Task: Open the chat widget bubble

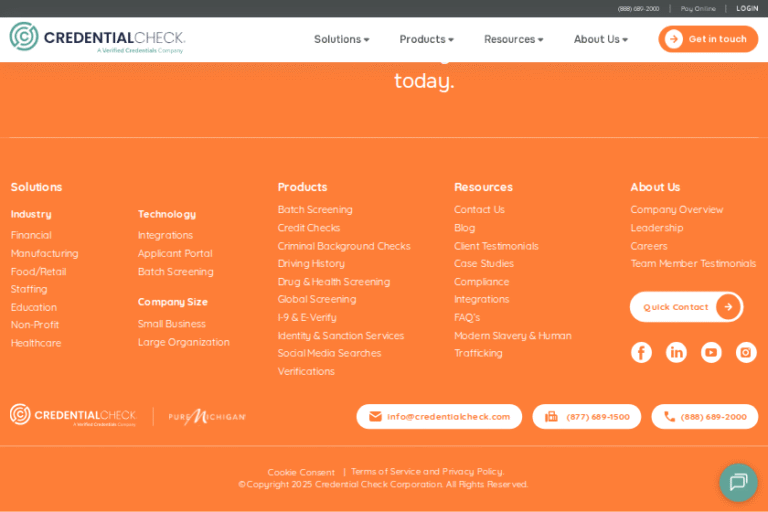Action: [x=738, y=482]
